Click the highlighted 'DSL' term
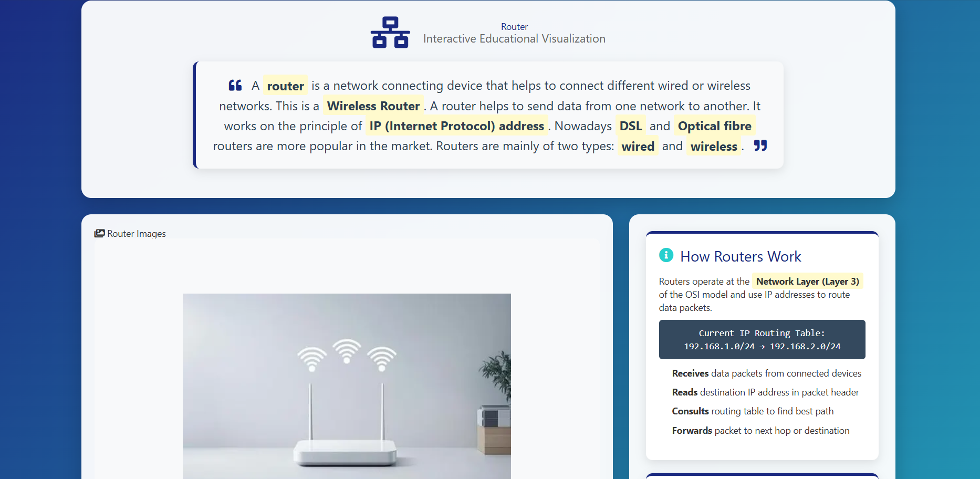This screenshot has width=980, height=479. [x=630, y=126]
